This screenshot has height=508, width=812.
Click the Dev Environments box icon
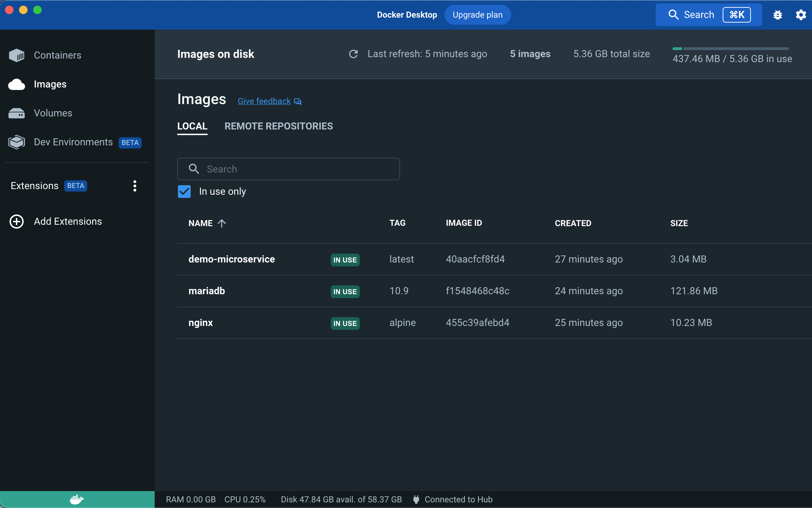[x=17, y=142]
